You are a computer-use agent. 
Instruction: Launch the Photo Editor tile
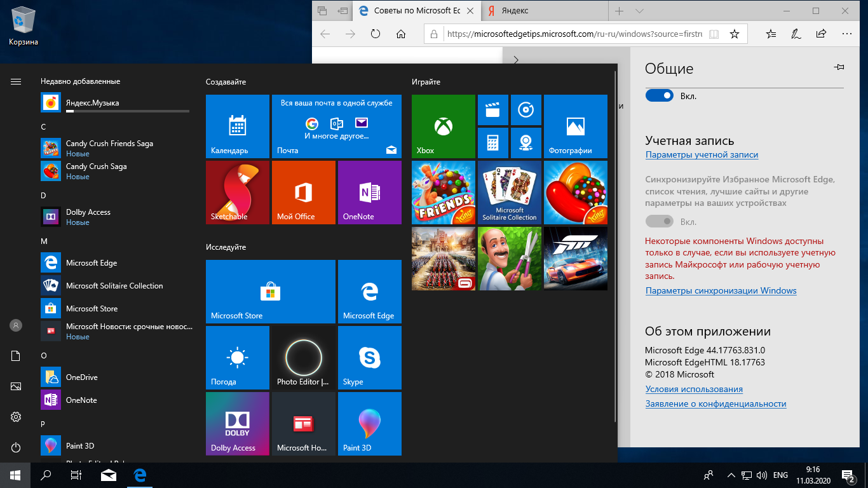click(x=304, y=358)
